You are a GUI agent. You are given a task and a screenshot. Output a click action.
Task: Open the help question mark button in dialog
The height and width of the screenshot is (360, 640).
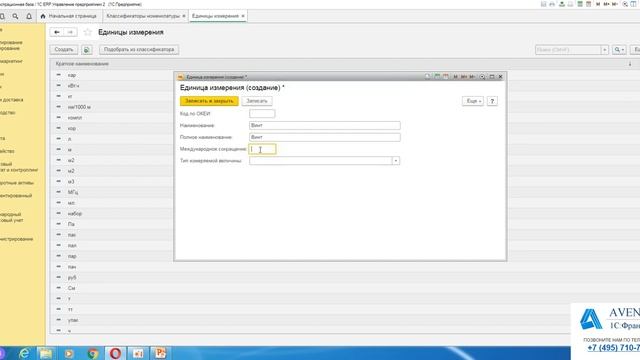point(492,101)
